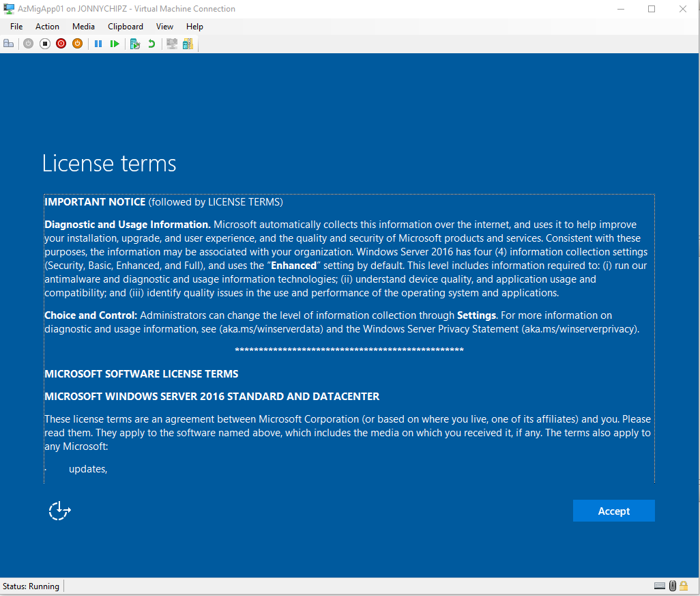Revert the VM with the green arrow icon
The width and height of the screenshot is (700, 596).
151,44
